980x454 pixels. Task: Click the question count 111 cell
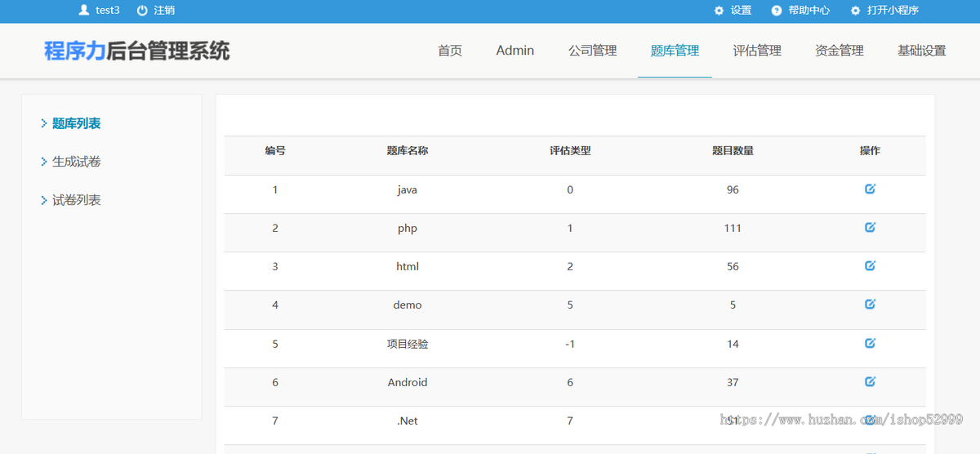[x=733, y=228]
